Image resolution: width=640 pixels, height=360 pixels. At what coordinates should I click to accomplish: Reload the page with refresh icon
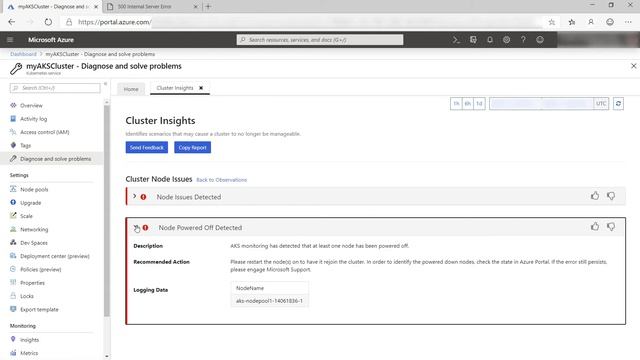point(48,22)
